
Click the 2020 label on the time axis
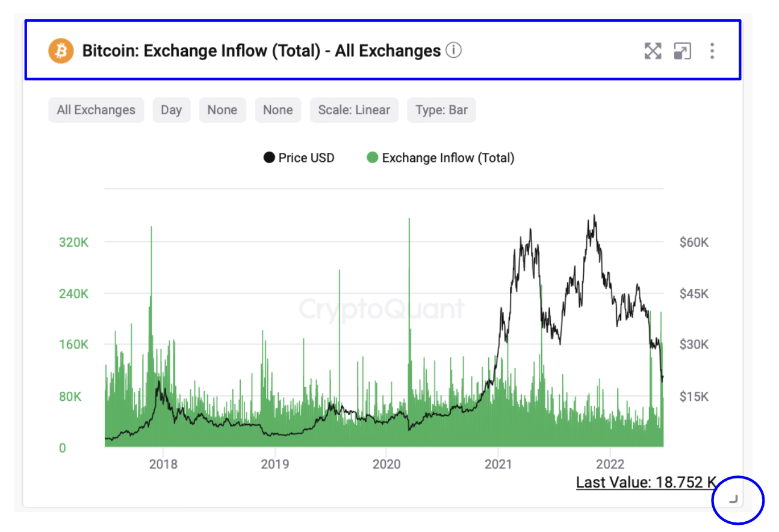pyautogui.click(x=386, y=464)
